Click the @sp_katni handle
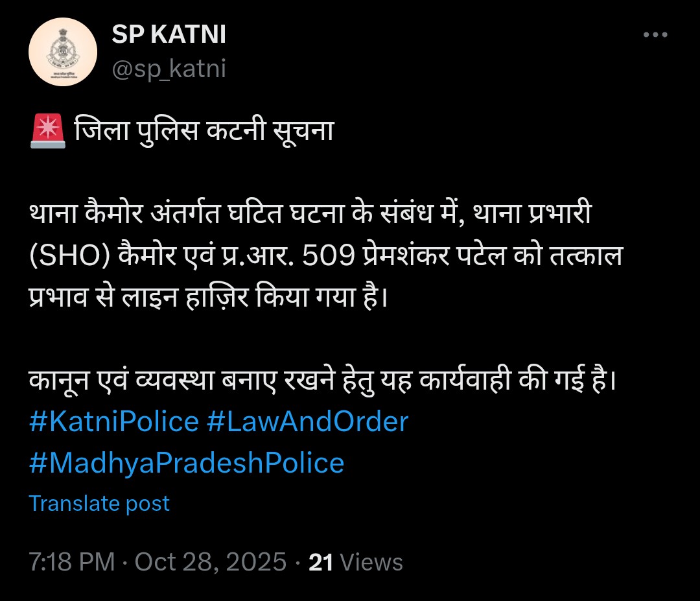 169,69
